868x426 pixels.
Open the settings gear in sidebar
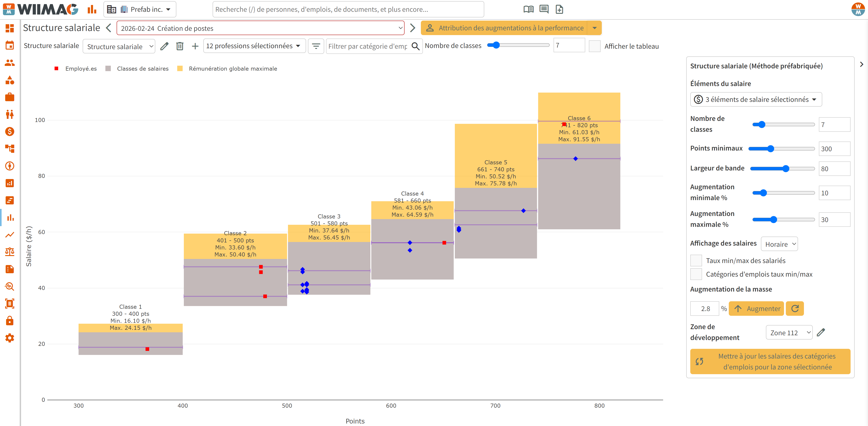tap(10, 338)
